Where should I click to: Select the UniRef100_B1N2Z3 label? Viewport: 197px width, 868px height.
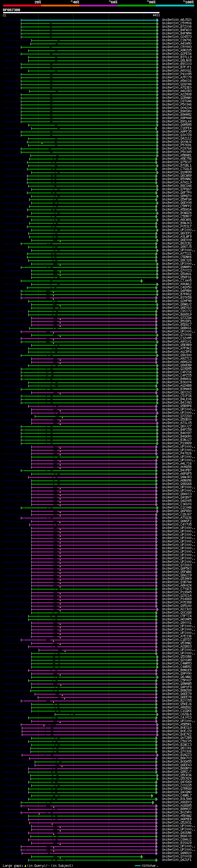coord(177,755)
